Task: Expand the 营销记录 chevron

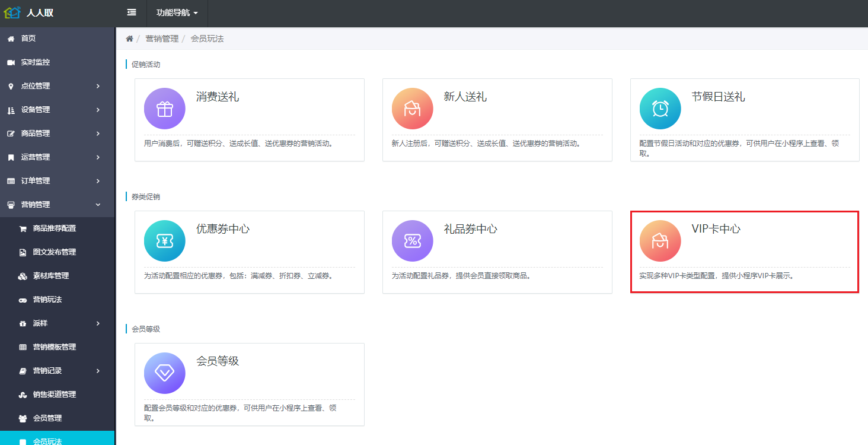Action: point(98,371)
